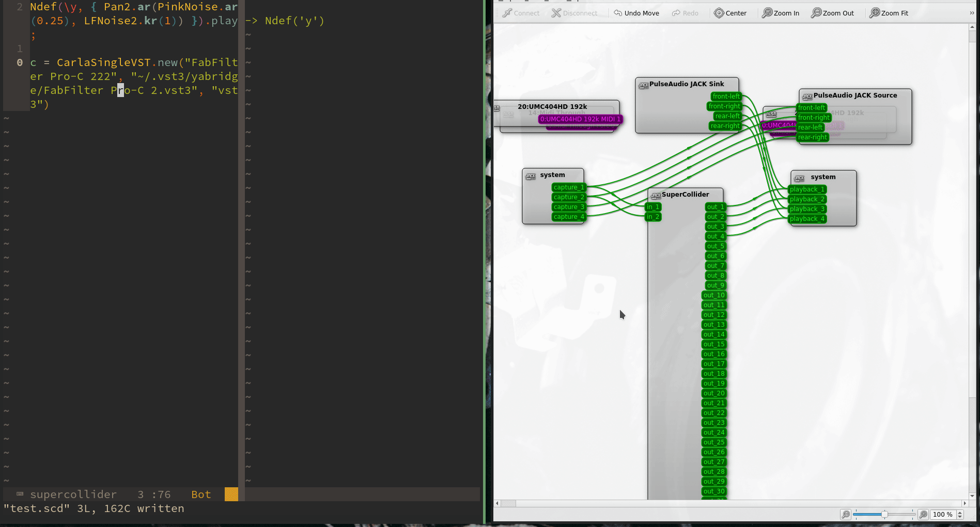Select the out_24 port of SuperCollider
980x527 pixels.
click(714, 433)
